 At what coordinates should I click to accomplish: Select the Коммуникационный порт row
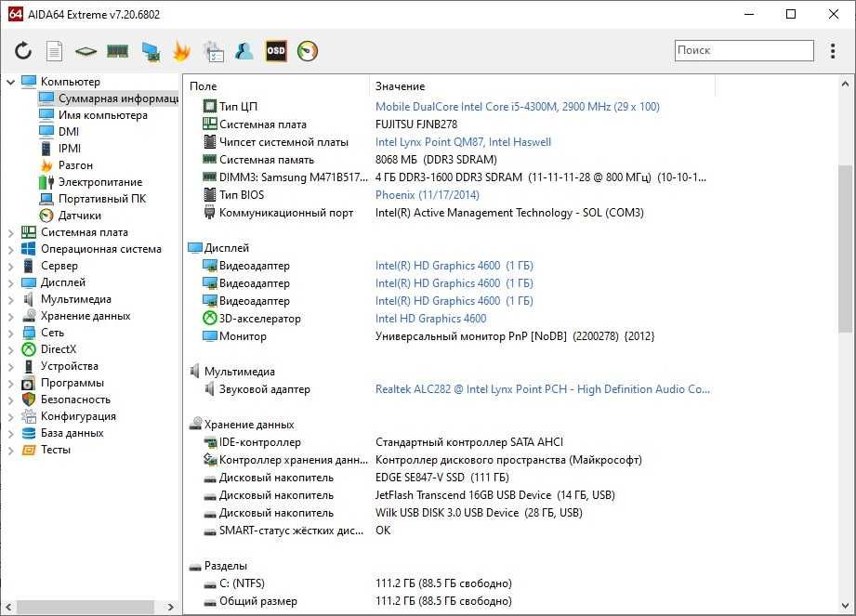(449, 213)
